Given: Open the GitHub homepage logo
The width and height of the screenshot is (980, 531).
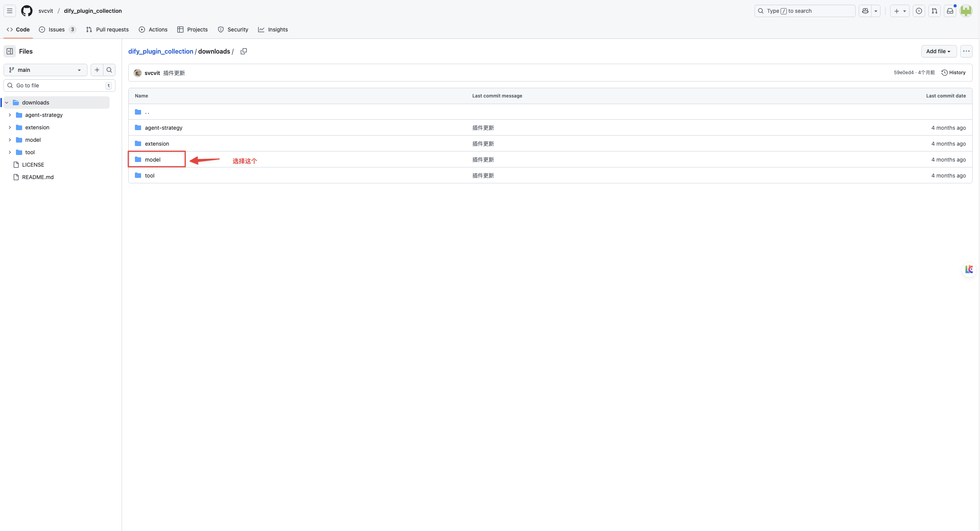Looking at the screenshot, I should [27, 11].
